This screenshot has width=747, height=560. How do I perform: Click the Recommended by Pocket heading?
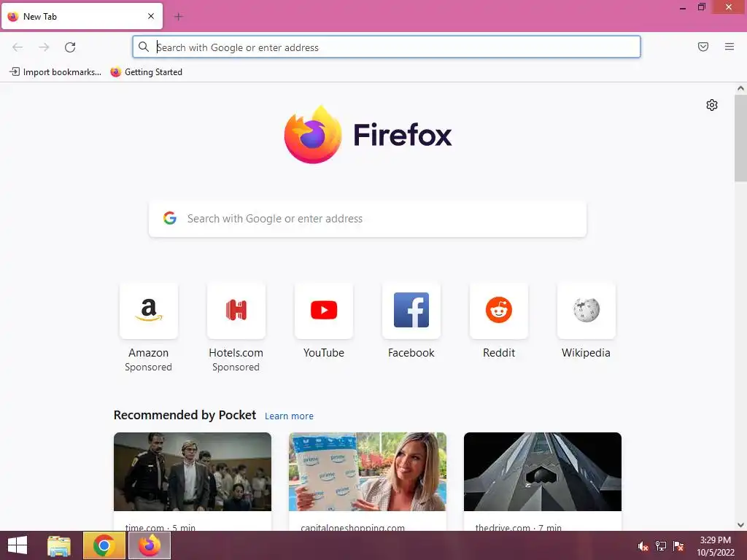click(185, 415)
